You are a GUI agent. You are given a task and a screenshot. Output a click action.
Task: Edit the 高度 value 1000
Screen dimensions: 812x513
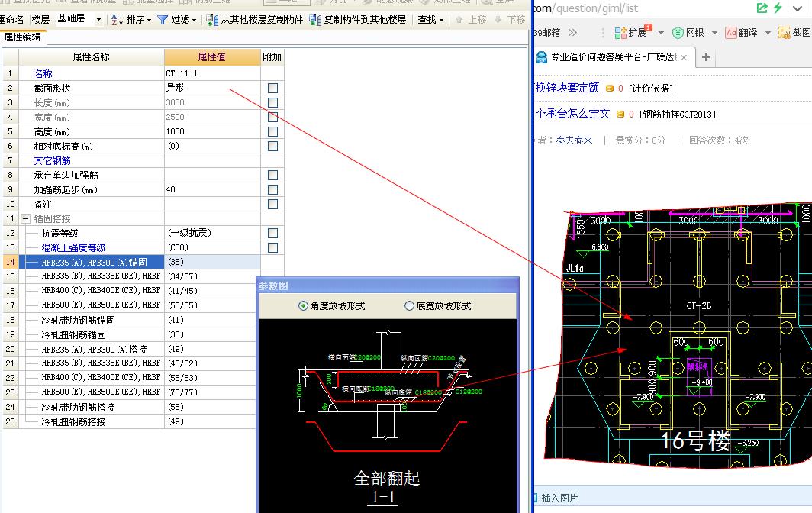point(212,131)
